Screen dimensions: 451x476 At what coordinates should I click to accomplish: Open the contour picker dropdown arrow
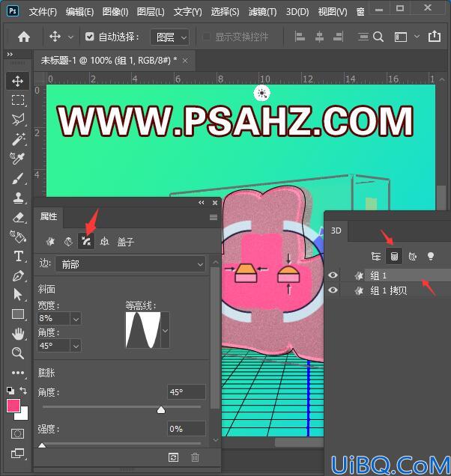tap(165, 330)
